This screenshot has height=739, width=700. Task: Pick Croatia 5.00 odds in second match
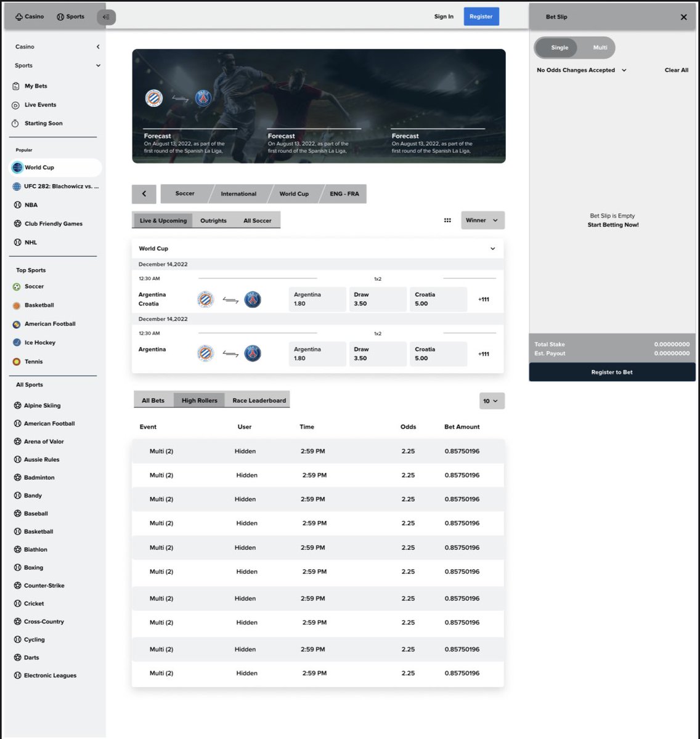[x=438, y=354]
